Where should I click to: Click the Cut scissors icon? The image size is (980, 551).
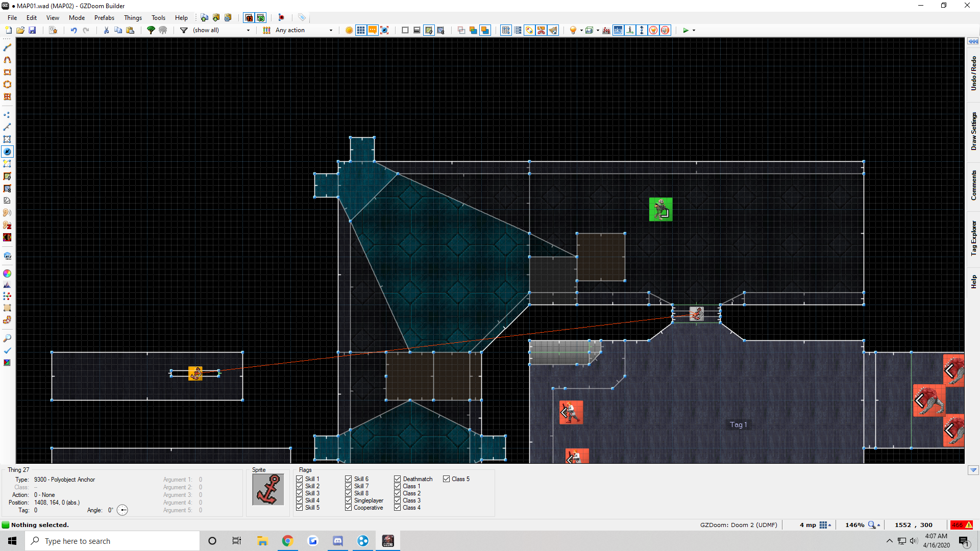pyautogui.click(x=106, y=30)
